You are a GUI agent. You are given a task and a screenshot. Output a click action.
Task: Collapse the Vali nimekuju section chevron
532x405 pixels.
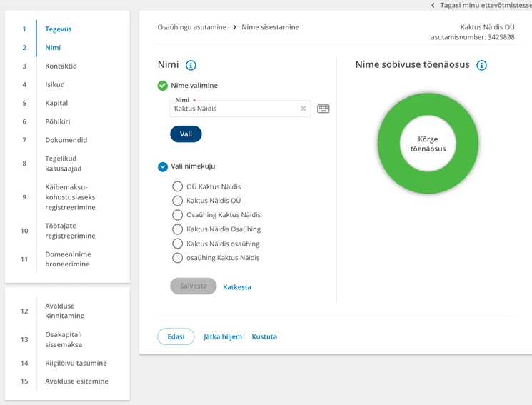[x=163, y=166]
